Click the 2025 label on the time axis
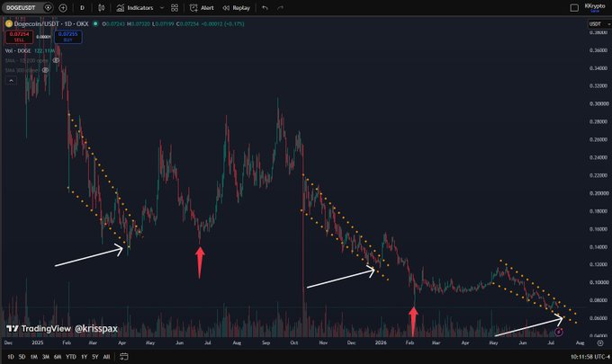 pyautogui.click(x=38, y=343)
